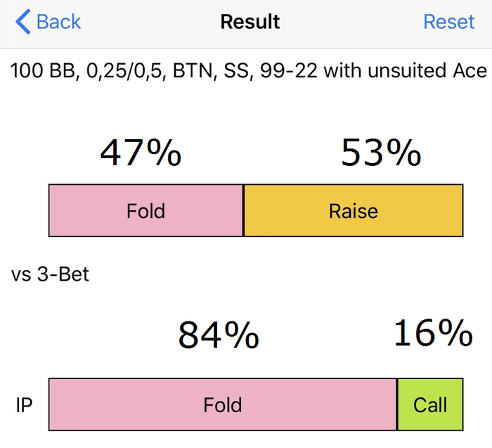The width and height of the screenshot is (492, 448).
Task: Select the vs 3-Bet section label
Action: tap(50, 274)
